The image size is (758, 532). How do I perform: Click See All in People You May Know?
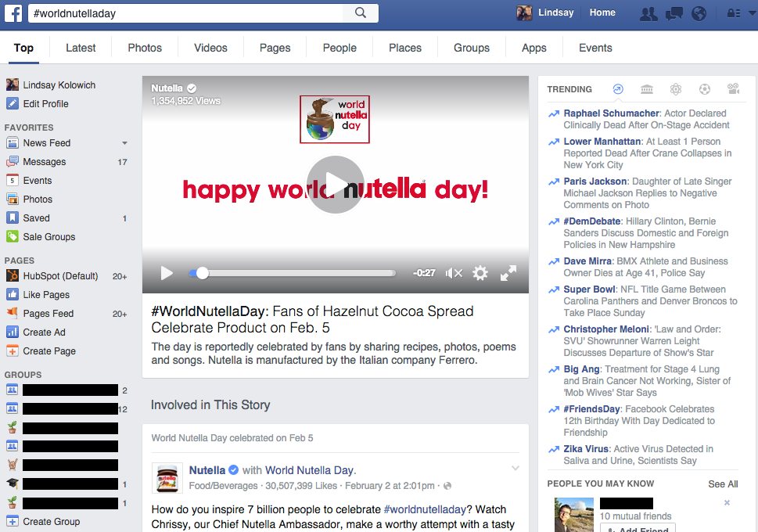click(x=723, y=483)
